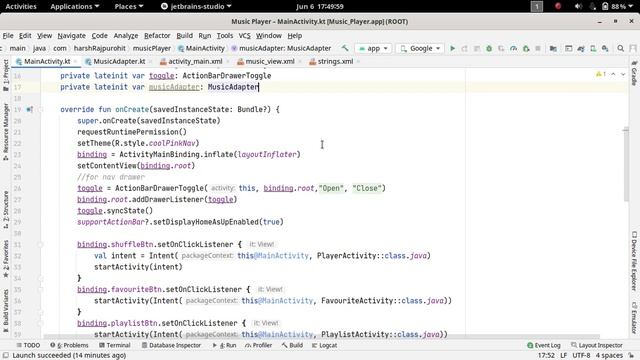Sync Project with Gradle Files icon
Image resolution: width=640 pixels, height=360 pixels.
(x=581, y=49)
